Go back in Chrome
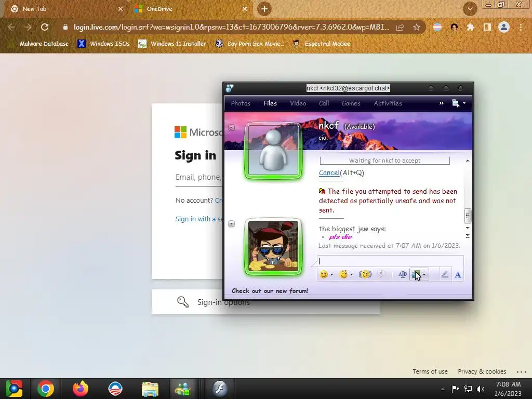532x399 pixels. click(11, 27)
